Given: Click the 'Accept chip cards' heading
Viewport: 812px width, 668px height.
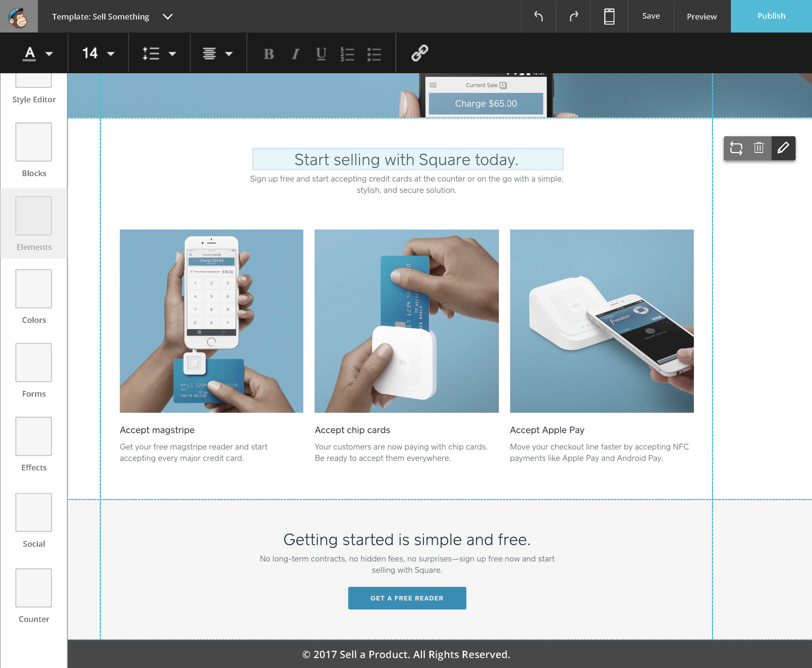Looking at the screenshot, I should [x=352, y=430].
